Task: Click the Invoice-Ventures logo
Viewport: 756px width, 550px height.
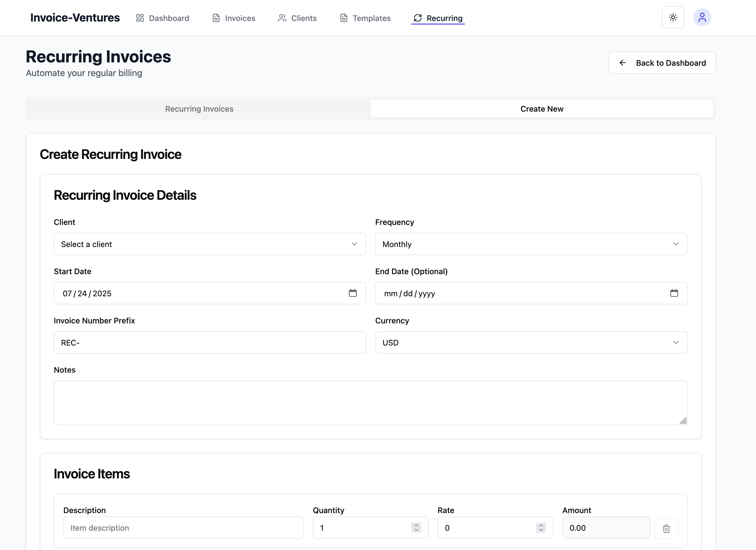Action: coord(75,18)
